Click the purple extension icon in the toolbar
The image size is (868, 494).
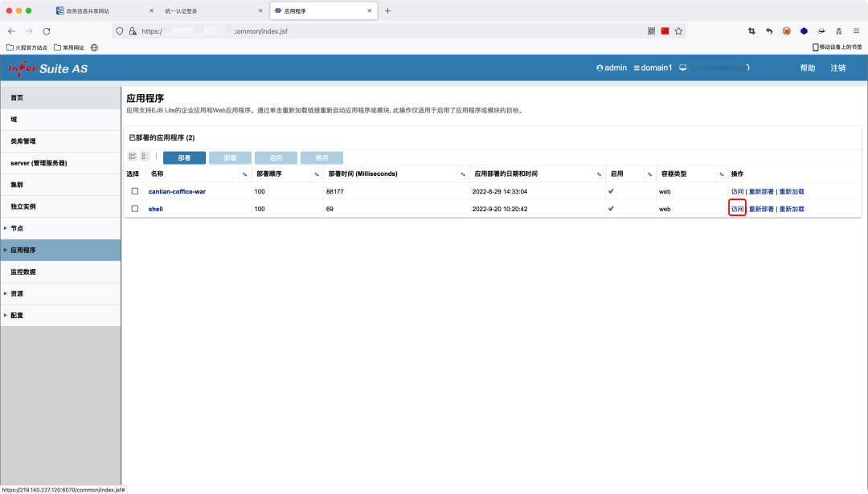pos(804,31)
